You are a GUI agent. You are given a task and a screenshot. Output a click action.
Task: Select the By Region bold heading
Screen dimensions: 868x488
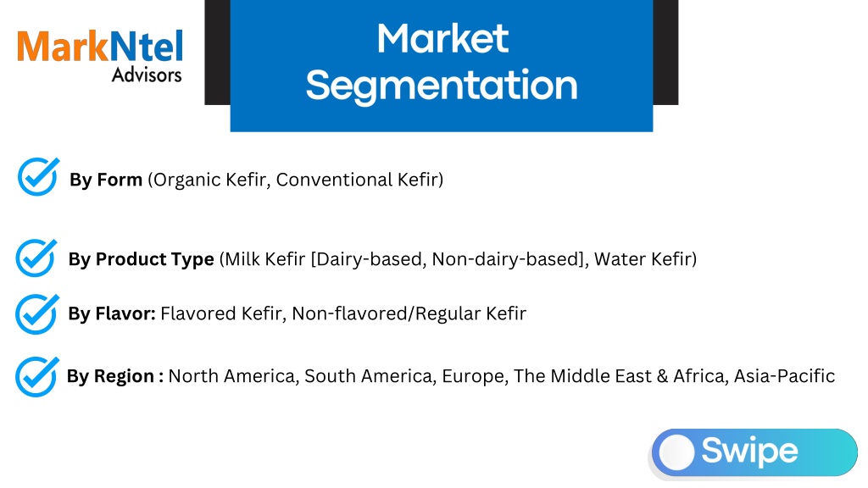(x=115, y=376)
